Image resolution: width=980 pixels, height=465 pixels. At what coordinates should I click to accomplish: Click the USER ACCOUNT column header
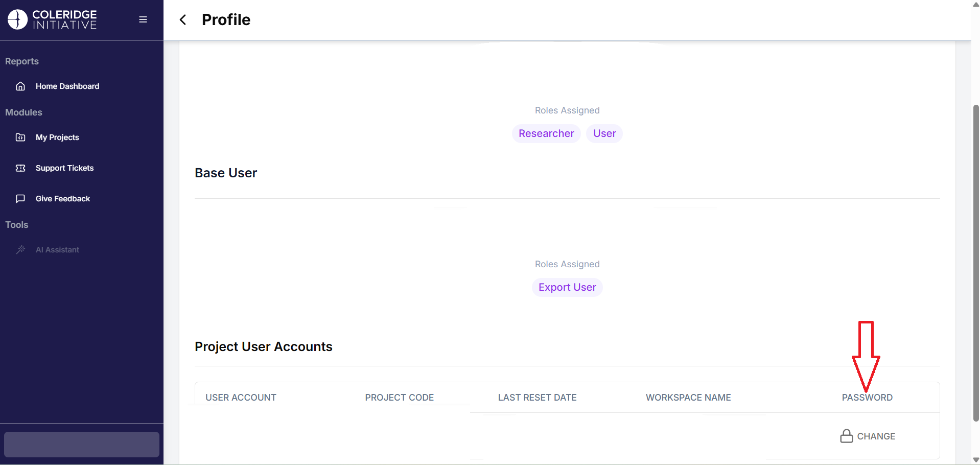pos(241,398)
